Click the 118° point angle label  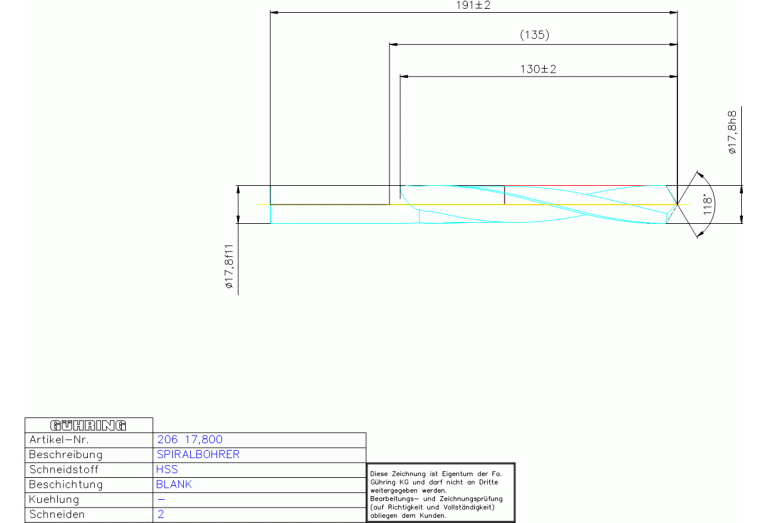709,206
